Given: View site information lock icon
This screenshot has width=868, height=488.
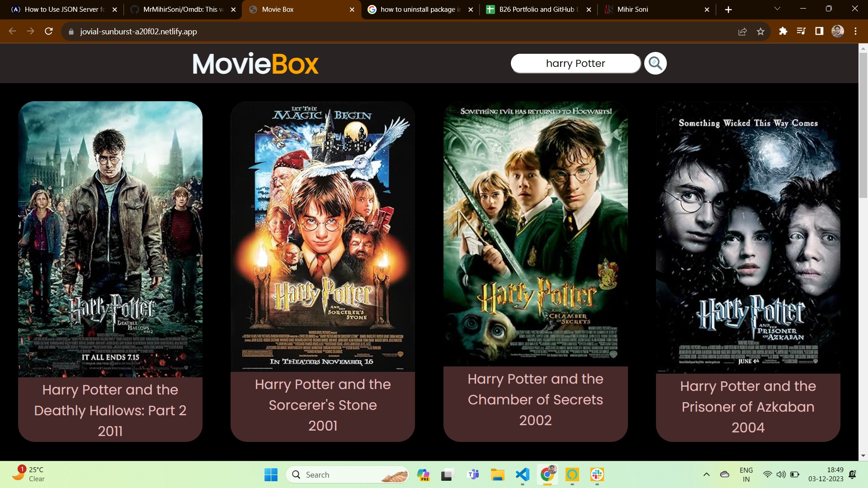Looking at the screenshot, I should [71, 32].
